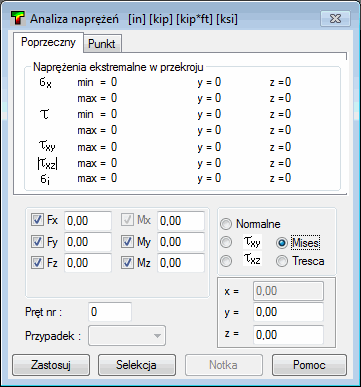The height and width of the screenshot is (387, 361).
Task: Switch to the Punkt tab
Action: click(x=102, y=44)
